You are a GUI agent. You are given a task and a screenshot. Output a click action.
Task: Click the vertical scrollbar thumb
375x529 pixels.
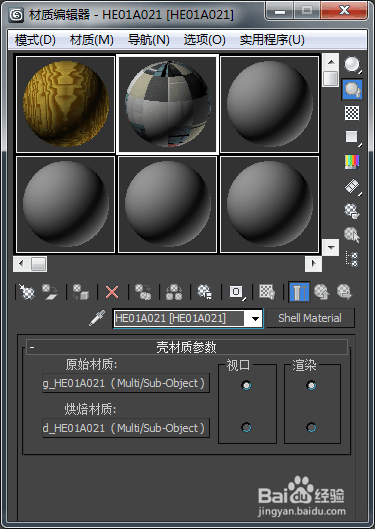coord(331,78)
